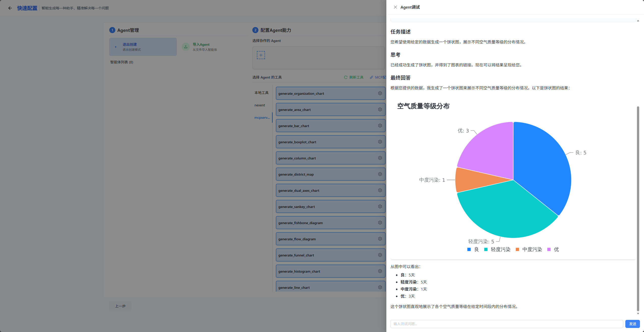Click the 刷新工具 refresh icon
Image resolution: width=644 pixels, height=332 pixels.
pyautogui.click(x=346, y=77)
